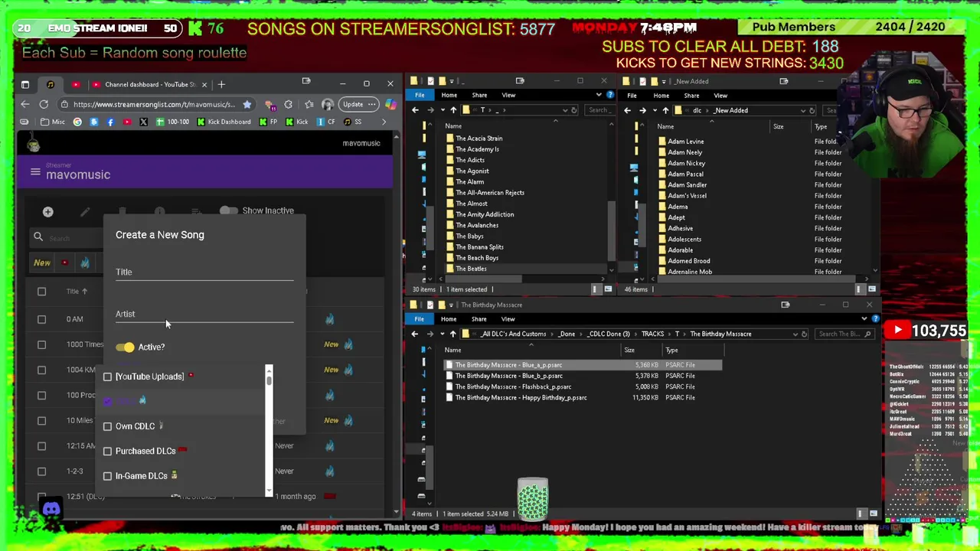Open the 100-100 bookmark
This screenshot has width=980, height=551.
173,122
